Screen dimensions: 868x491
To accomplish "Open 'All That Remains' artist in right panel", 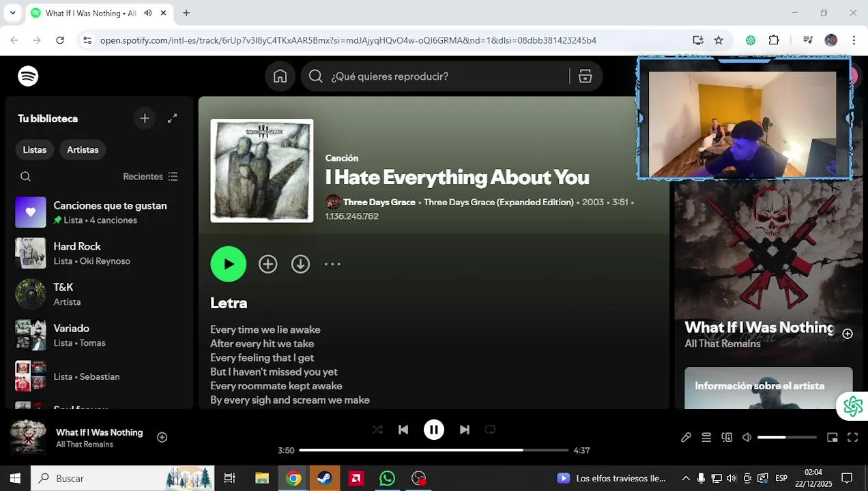I will [x=723, y=344].
